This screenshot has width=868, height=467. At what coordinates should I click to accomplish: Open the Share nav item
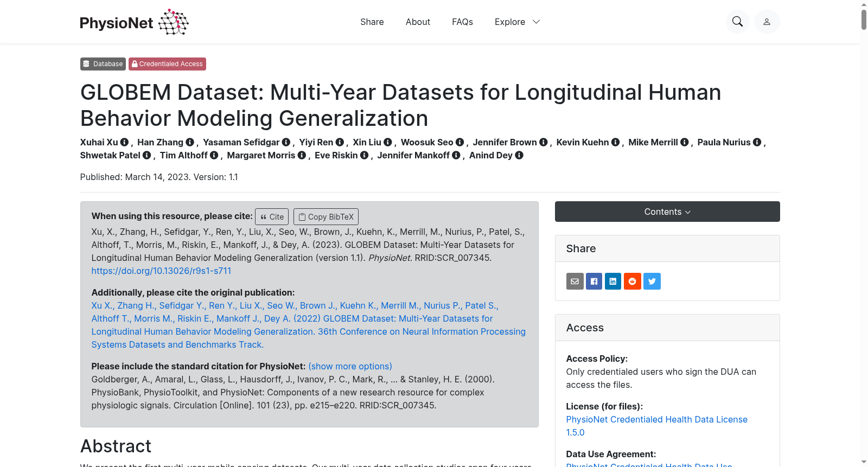(372, 22)
